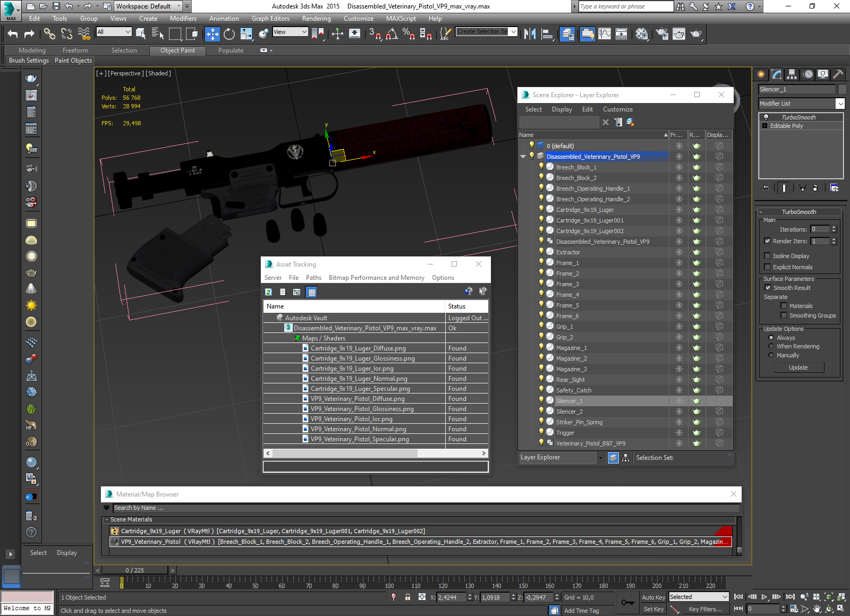Toggle the Smooth Result checkbox
The height and width of the screenshot is (616, 850).
coord(767,288)
